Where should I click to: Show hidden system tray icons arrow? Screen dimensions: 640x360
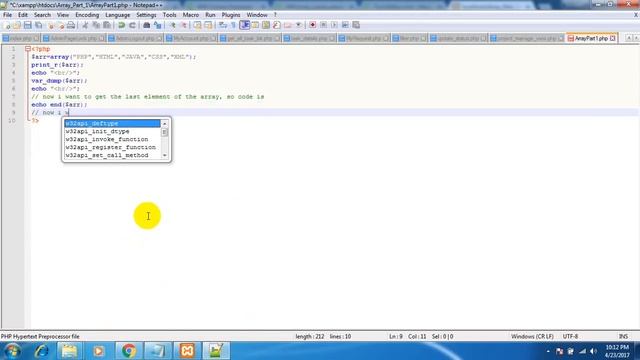[x=548, y=351]
